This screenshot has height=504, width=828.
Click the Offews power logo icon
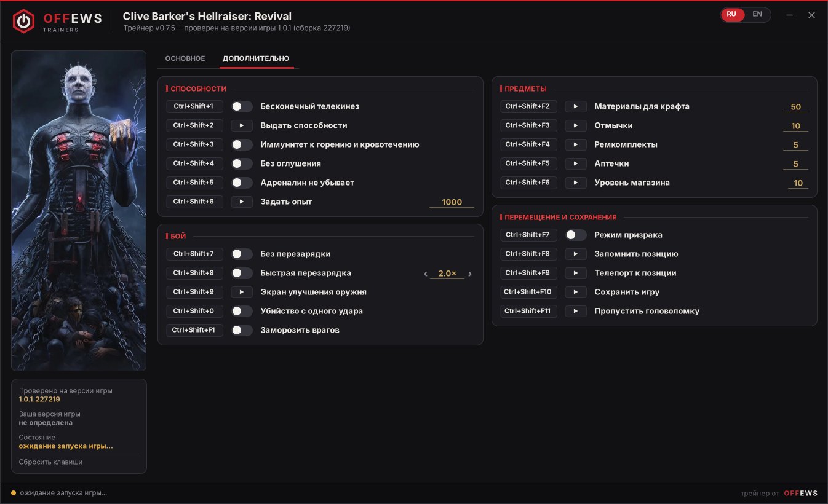[x=23, y=21]
